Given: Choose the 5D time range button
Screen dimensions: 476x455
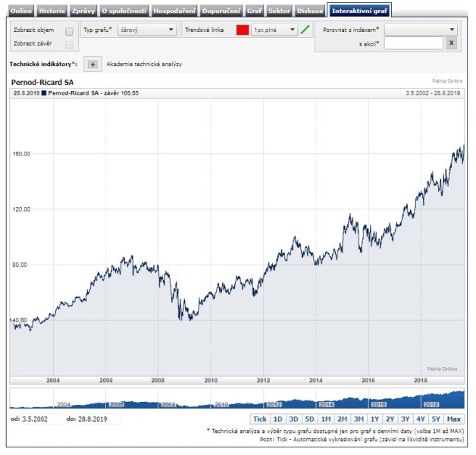Looking at the screenshot, I should coord(309,419).
